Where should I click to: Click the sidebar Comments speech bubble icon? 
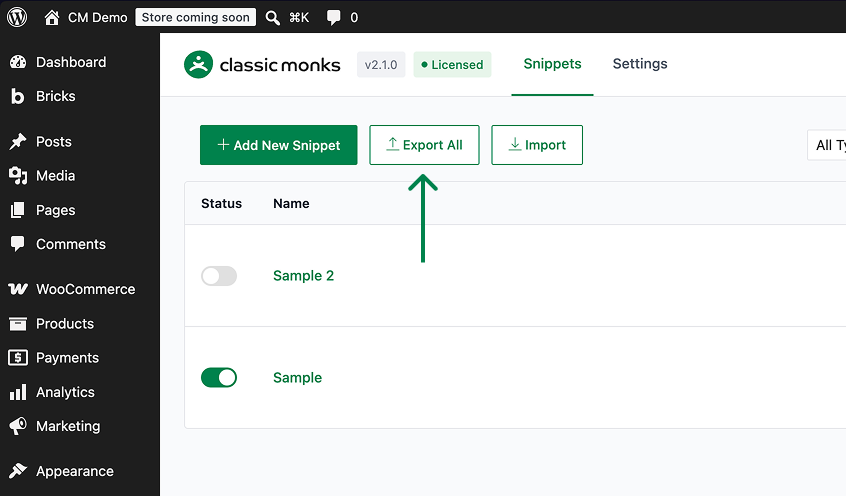pyautogui.click(x=18, y=244)
